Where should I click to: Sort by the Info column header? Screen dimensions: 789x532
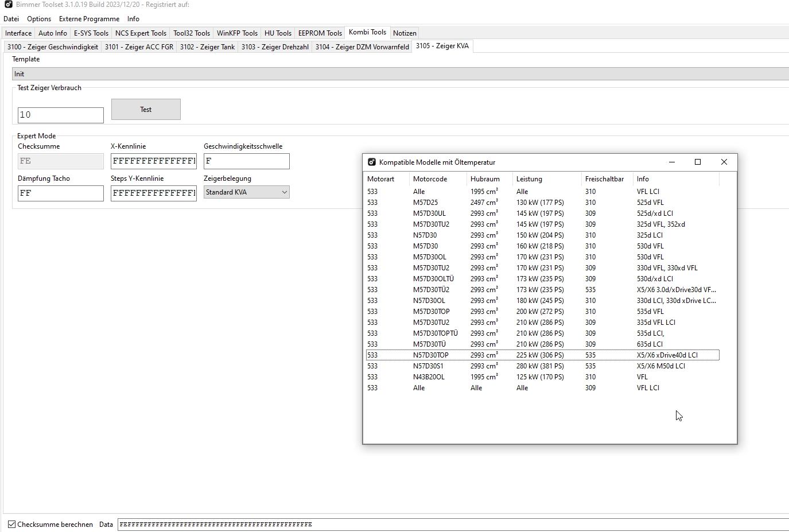(x=676, y=179)
